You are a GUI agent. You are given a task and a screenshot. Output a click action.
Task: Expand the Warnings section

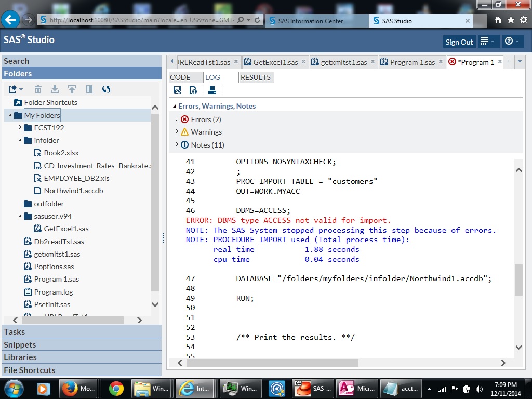[177, 131]
